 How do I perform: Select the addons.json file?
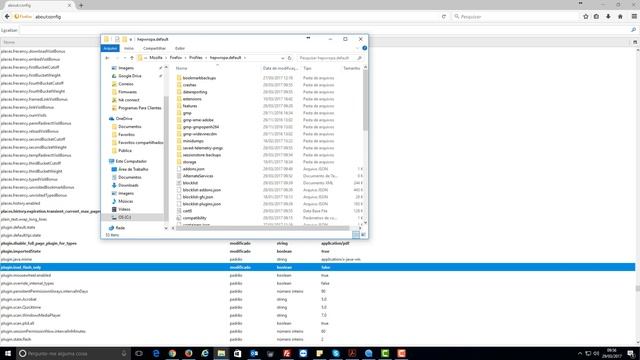(193, 169)
